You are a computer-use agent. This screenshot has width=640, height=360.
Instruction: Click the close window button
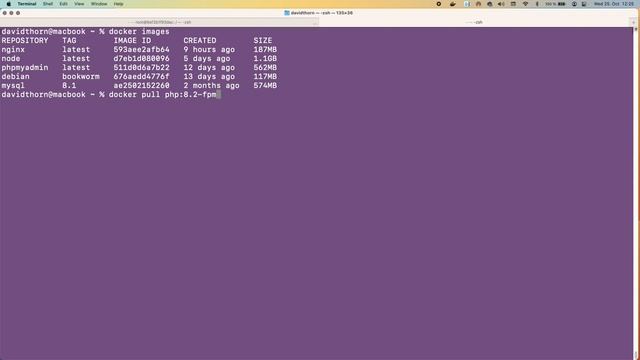tap(4, 13)
